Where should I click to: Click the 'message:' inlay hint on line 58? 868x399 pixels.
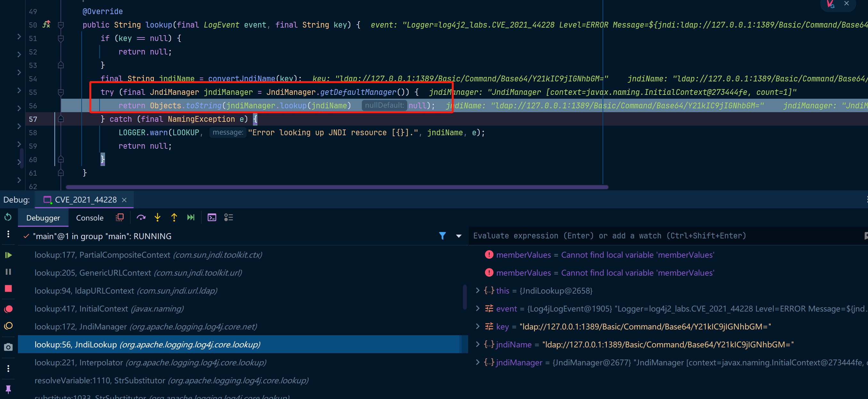pyautogui.click(x=228, y=132)
